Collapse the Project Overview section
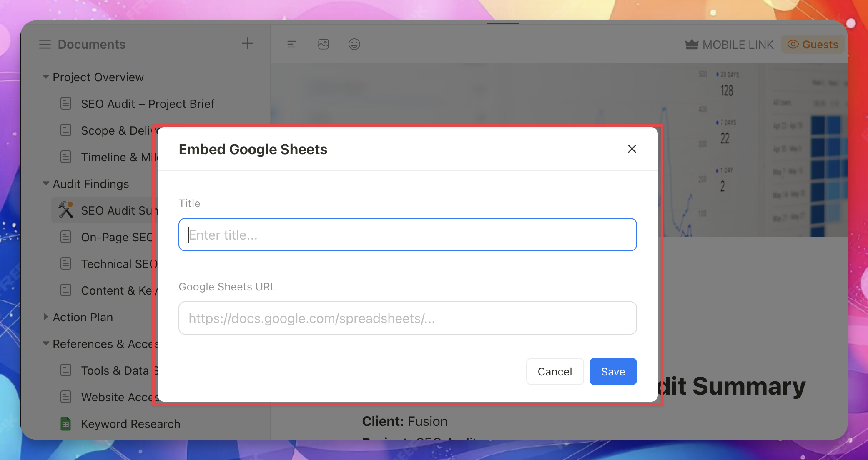The height and width of the screenshot is (460, 868). 46,77
